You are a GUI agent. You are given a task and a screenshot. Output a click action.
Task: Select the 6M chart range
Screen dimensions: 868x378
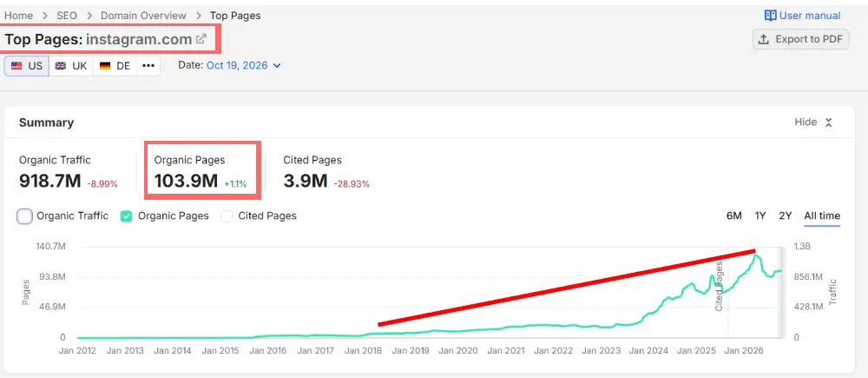tap(734, 216)
